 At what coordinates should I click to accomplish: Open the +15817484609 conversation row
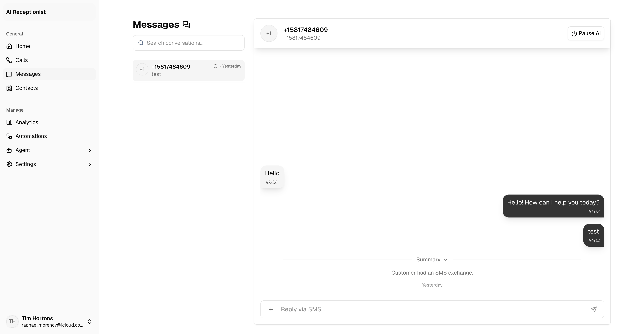[189, 70]
